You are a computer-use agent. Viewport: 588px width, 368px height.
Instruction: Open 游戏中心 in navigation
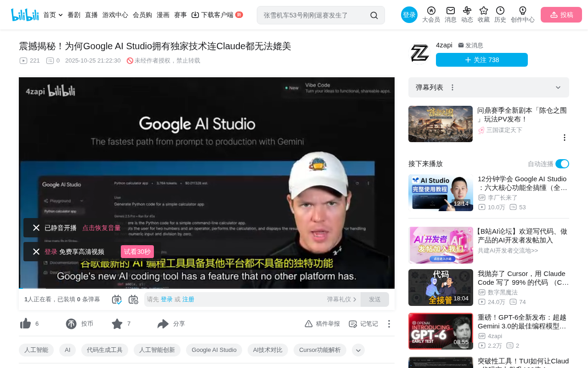pyautogui.click(x=115, y=15)
